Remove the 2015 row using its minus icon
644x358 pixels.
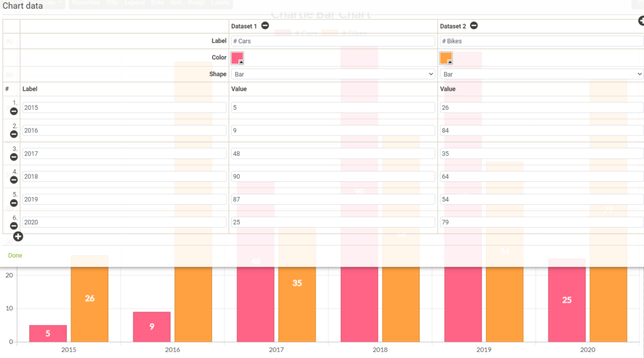13,111
